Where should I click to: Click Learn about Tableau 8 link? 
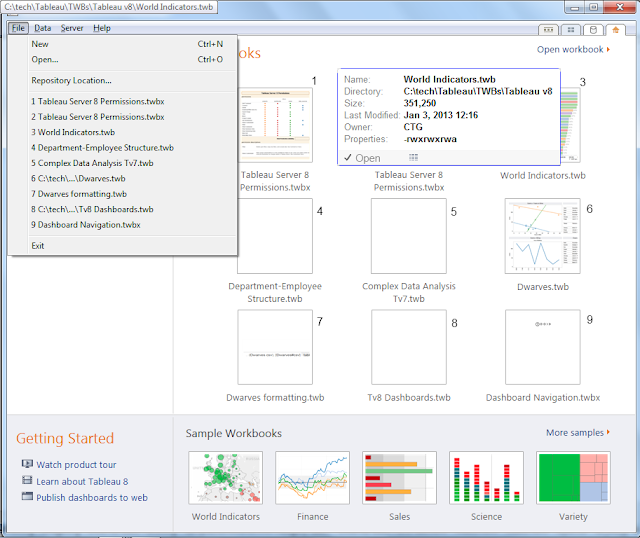click(82, 481)
